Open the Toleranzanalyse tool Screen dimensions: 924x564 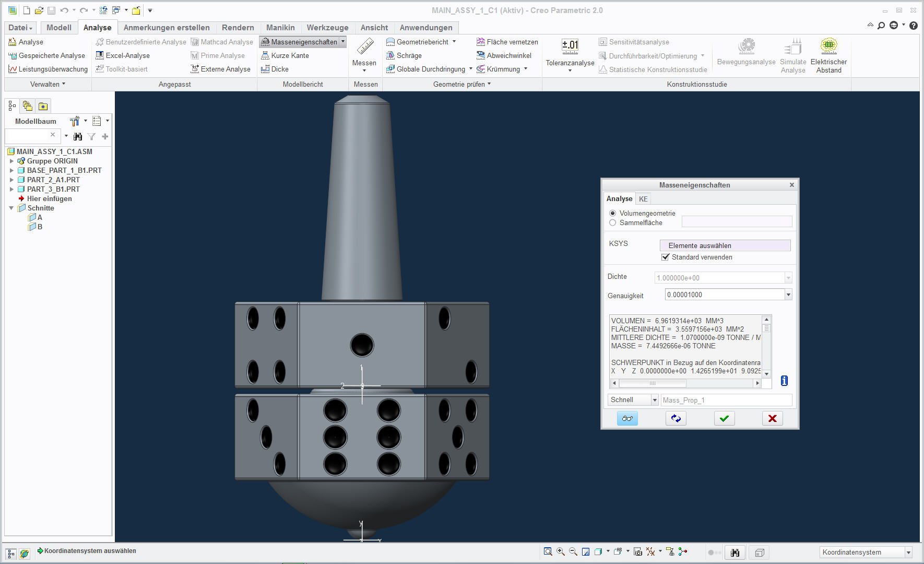pos(570,54)
